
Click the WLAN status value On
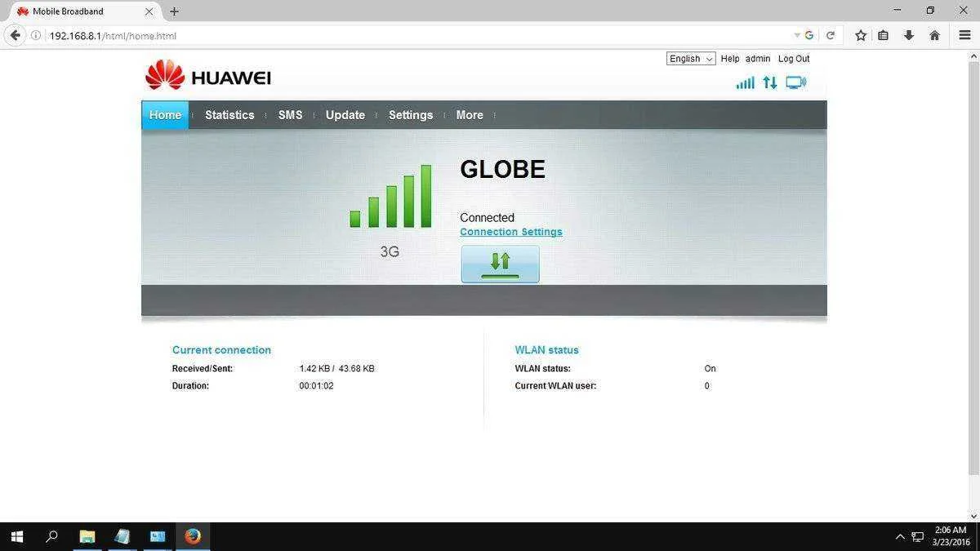click(710, 369)
